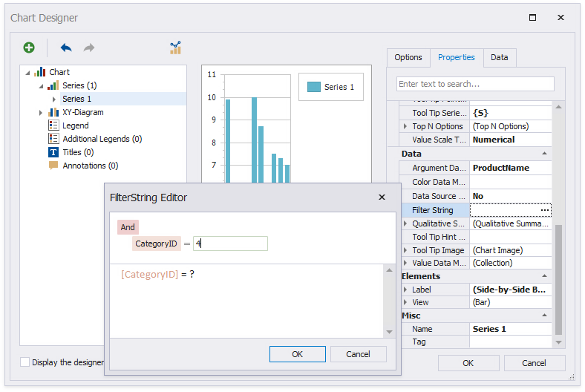Click the Filter String ellipsis button
The width and height of the screenshot is (585, 392).
[x=545, y=210]
